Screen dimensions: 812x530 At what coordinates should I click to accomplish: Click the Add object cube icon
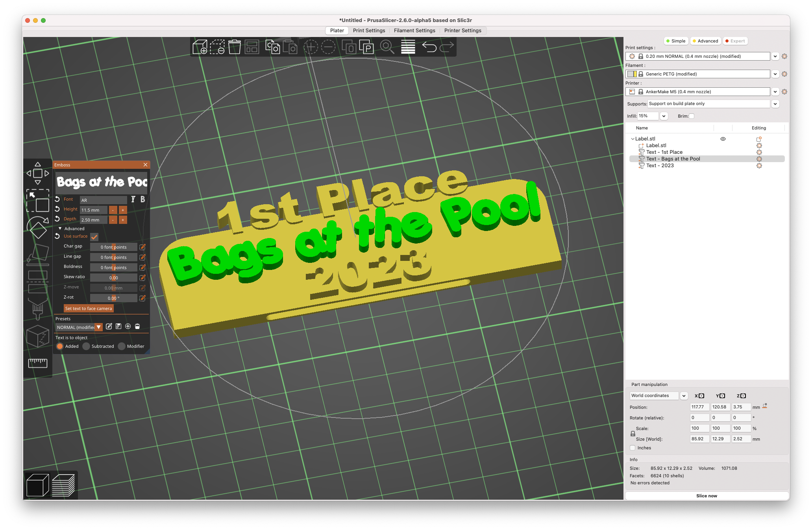(200, 47)
